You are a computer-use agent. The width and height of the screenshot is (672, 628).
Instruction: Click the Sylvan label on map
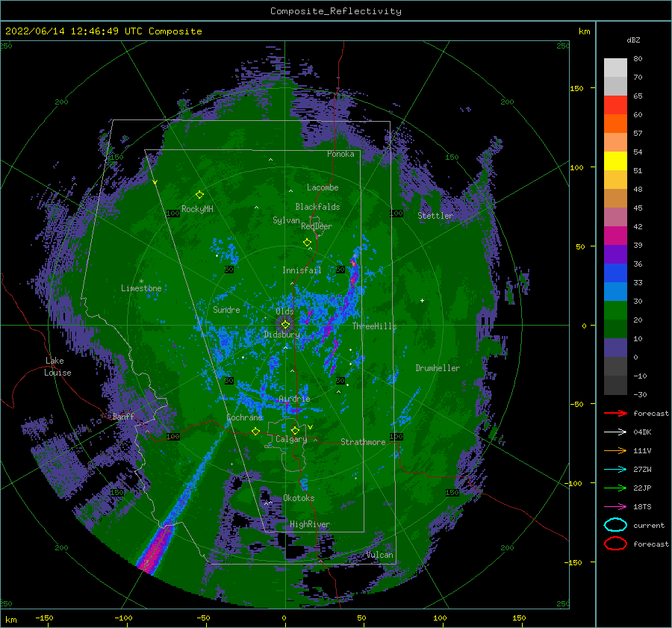(286, 220)
